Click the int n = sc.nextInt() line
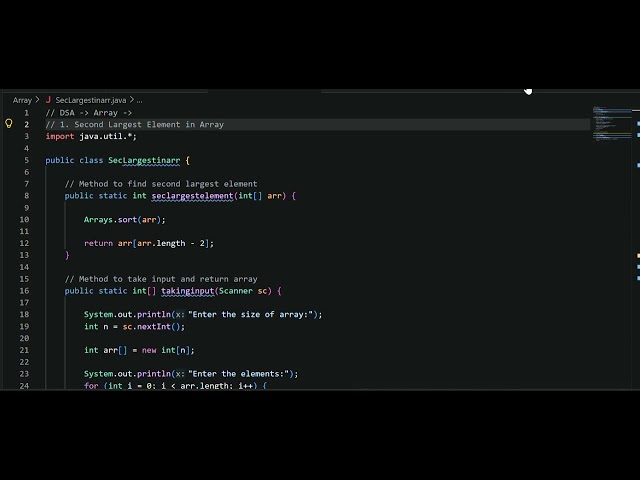The image size is (640, 480). click(134, 327)
